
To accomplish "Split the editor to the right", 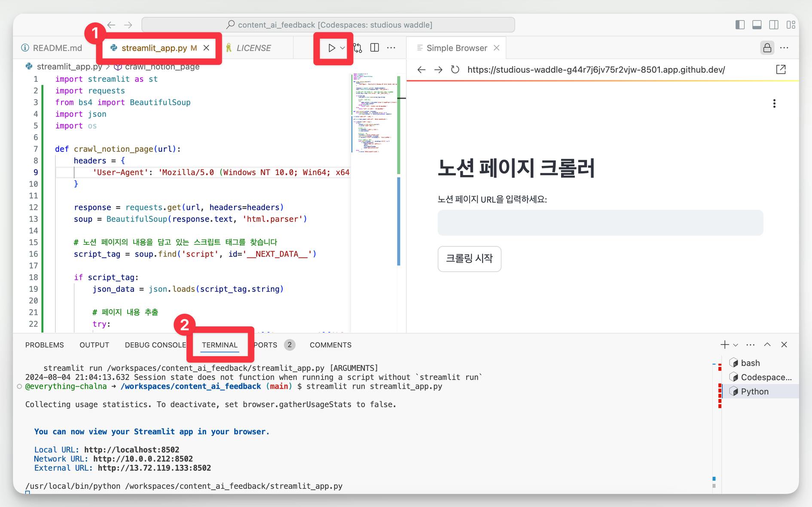I will coord(375,48).
